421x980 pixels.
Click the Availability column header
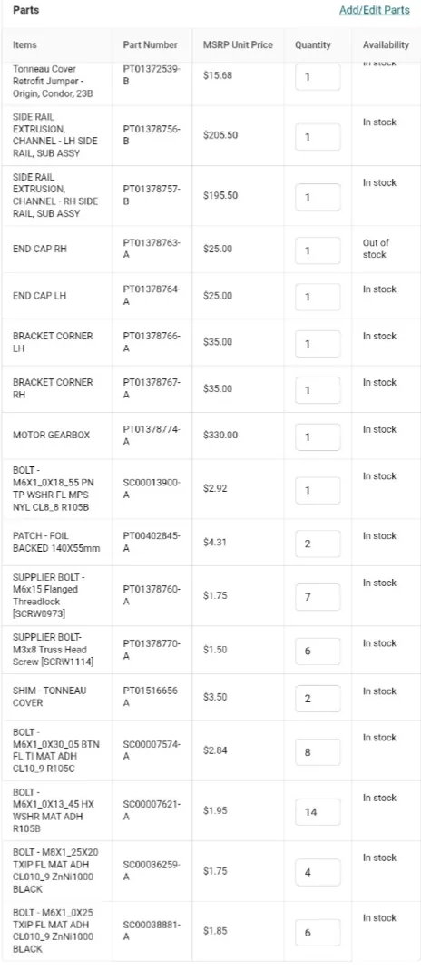click(386, 45)
